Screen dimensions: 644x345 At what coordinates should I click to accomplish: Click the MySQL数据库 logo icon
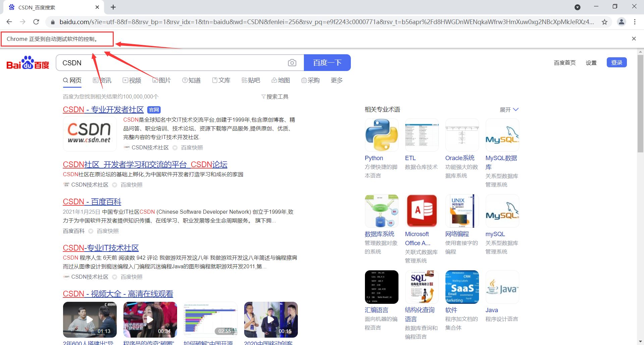pos(502,135)
